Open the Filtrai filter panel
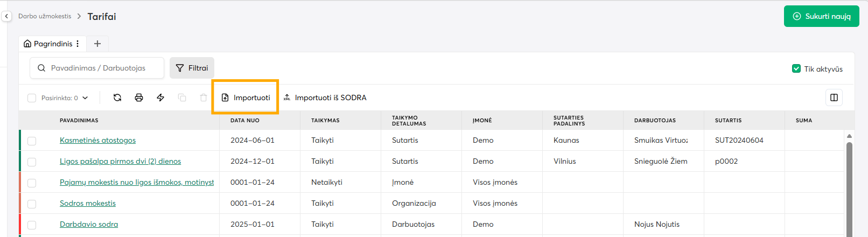Viewport: 868px width, 237px height. pos(192,68)
